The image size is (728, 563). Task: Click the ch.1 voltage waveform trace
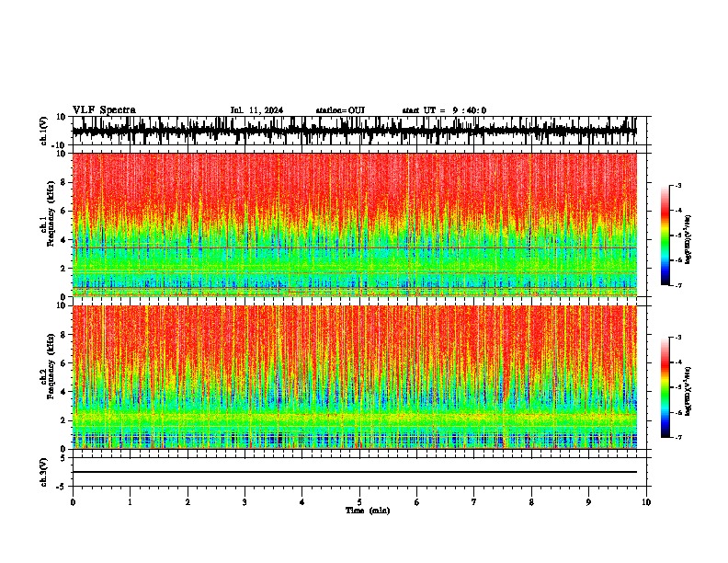(354, 131)
